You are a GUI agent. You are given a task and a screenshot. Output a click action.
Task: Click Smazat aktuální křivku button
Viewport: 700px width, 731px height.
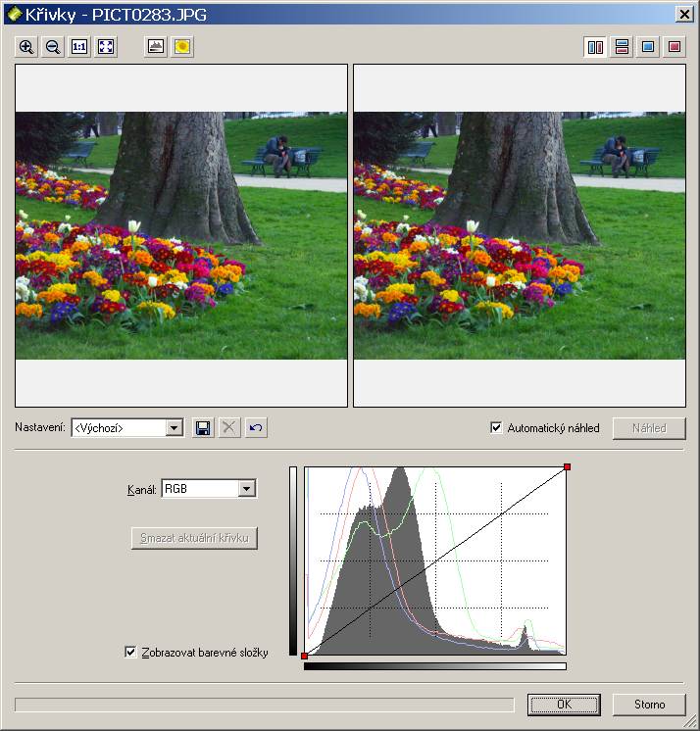pos(194,538)
